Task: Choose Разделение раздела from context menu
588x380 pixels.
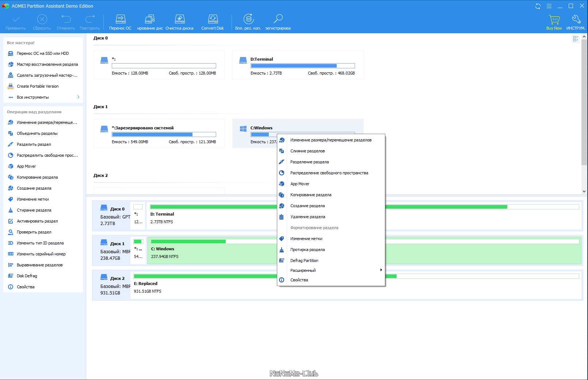Action: [309, 162]
